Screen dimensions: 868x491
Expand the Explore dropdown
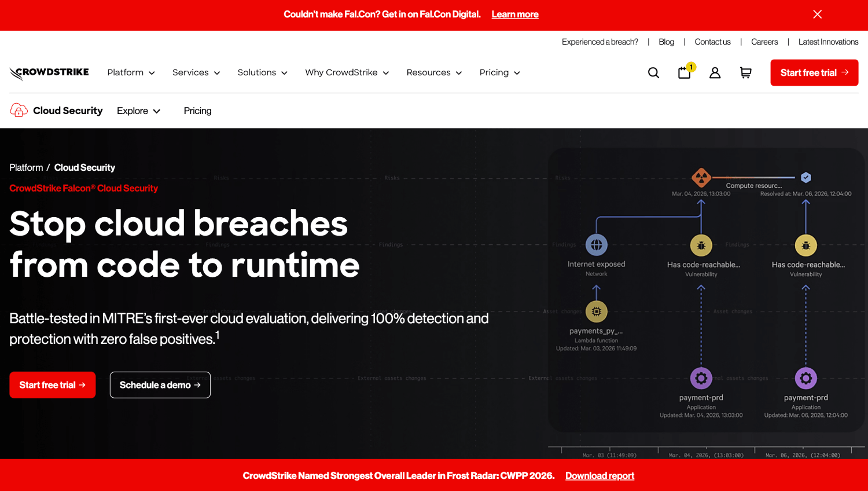[x=139, y=111]
